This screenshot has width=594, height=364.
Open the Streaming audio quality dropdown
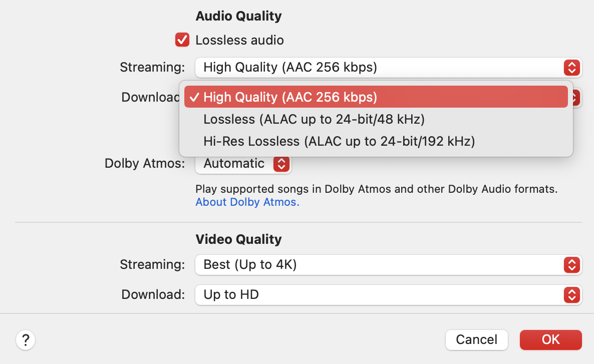point(388,67)
